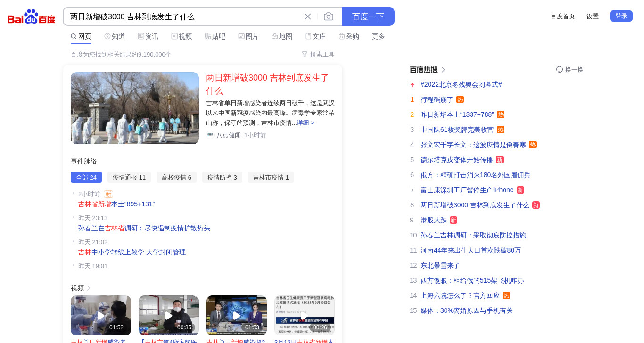Open the 地图 tab
This screenshot has width=644, height=343.
click(282, 36)
